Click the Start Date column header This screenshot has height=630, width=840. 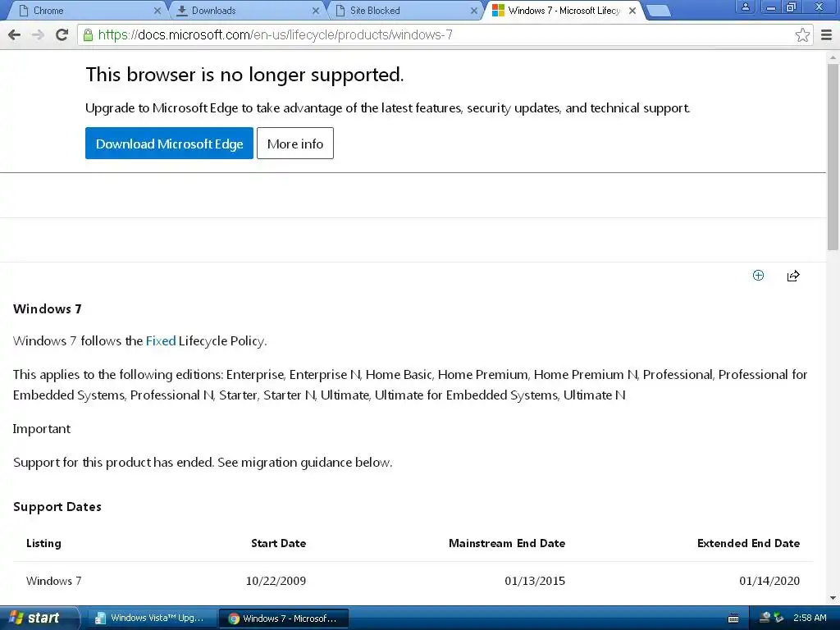279,543
